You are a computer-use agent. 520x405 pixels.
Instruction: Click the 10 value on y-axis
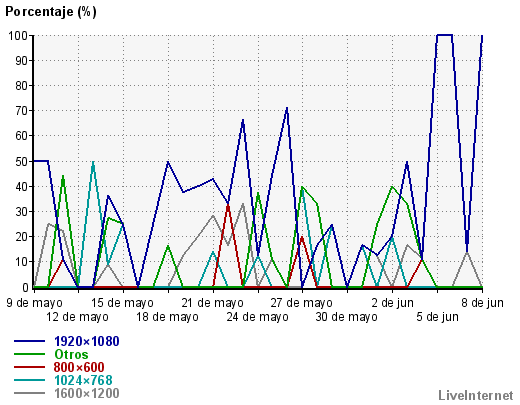(22, 262)
